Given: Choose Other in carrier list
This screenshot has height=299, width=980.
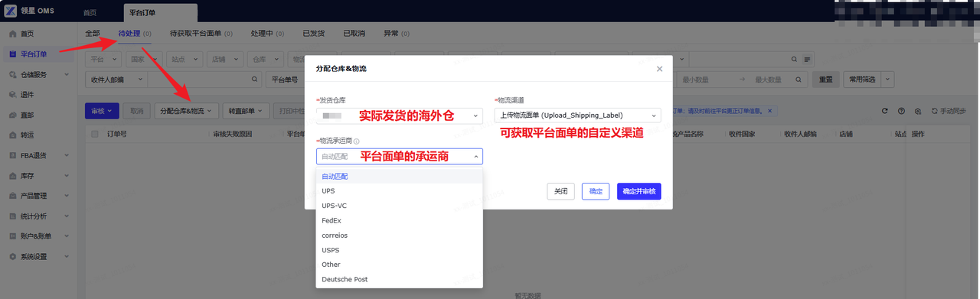Looking at the screenshot, I should coord(400,265).
